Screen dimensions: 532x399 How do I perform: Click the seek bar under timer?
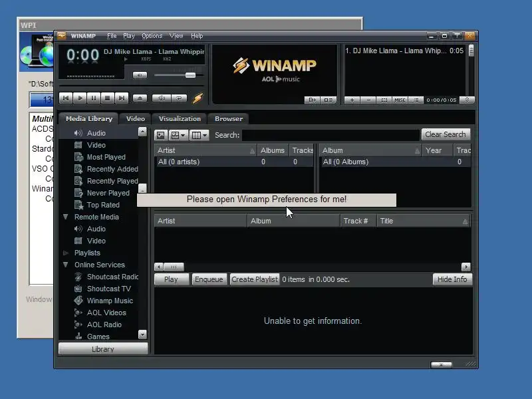[90, 76]
